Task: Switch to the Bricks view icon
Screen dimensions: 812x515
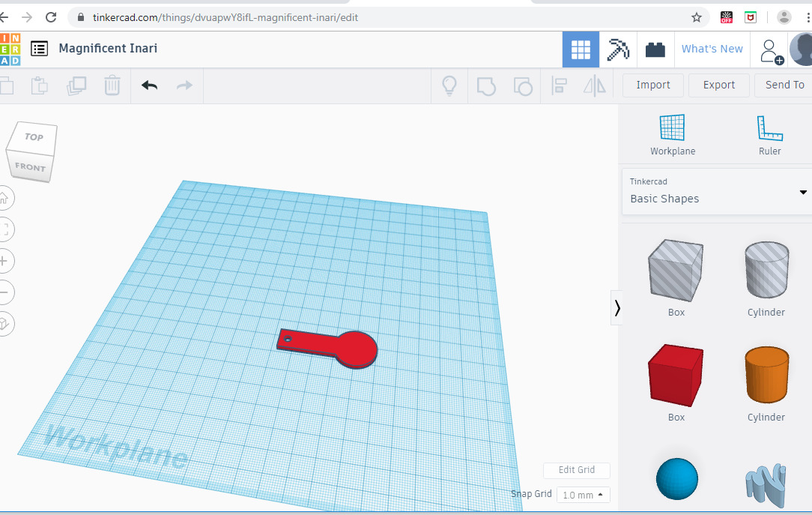Action: coord(655,49)
